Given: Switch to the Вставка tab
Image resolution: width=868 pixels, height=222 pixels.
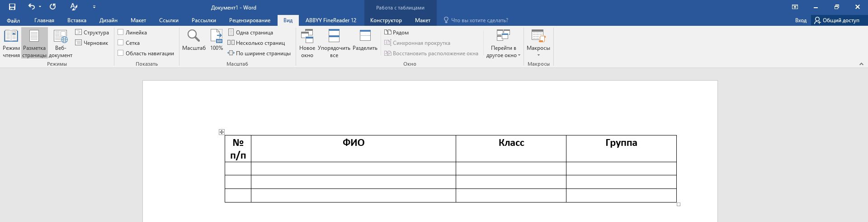Looking at the screenshot, I should [77, 20].
